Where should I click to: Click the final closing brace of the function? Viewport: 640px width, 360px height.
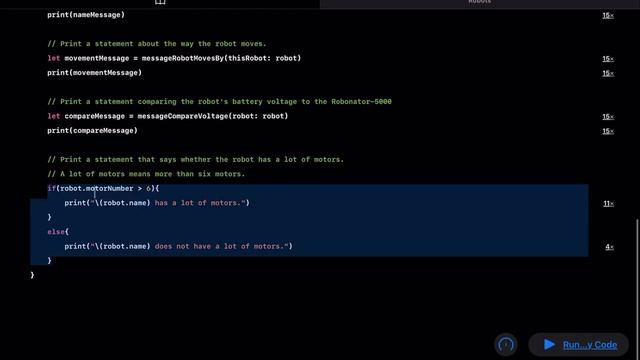click(x=32, y=275)
